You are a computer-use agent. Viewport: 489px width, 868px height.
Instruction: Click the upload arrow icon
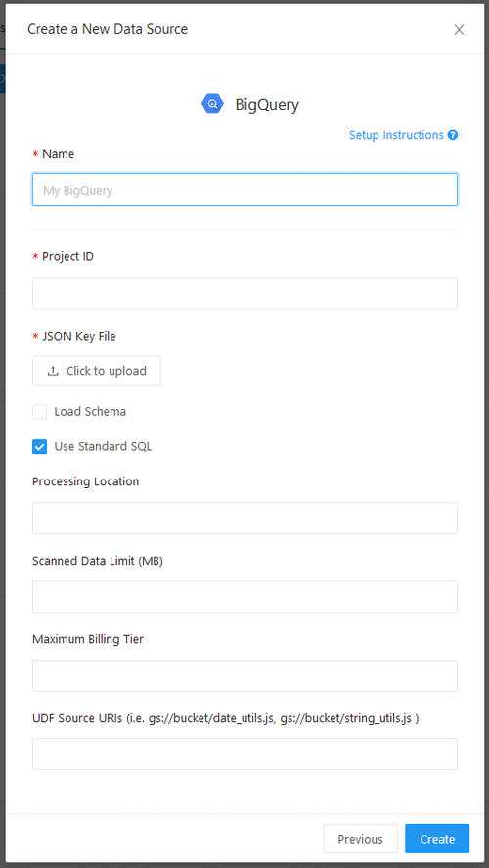pyautogui.click(x=53, y=371)
